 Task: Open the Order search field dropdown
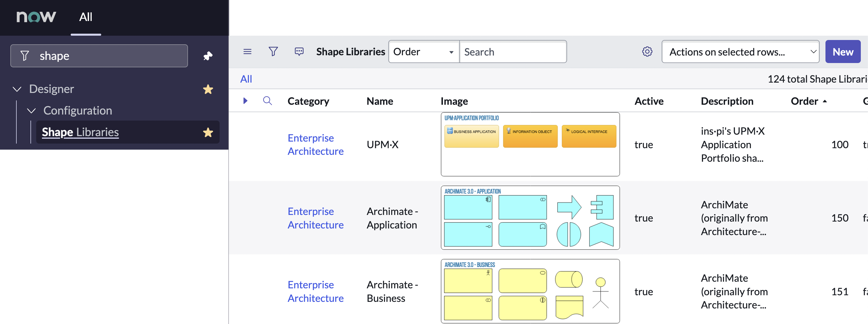[424, 52]
